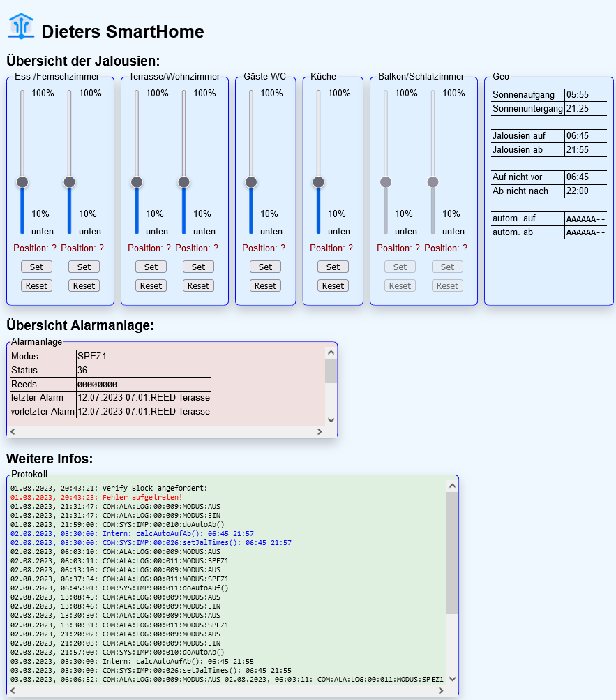Click the Dieters SmartHome title
Viewport: 616px width, 700px height.
(123, 31)
